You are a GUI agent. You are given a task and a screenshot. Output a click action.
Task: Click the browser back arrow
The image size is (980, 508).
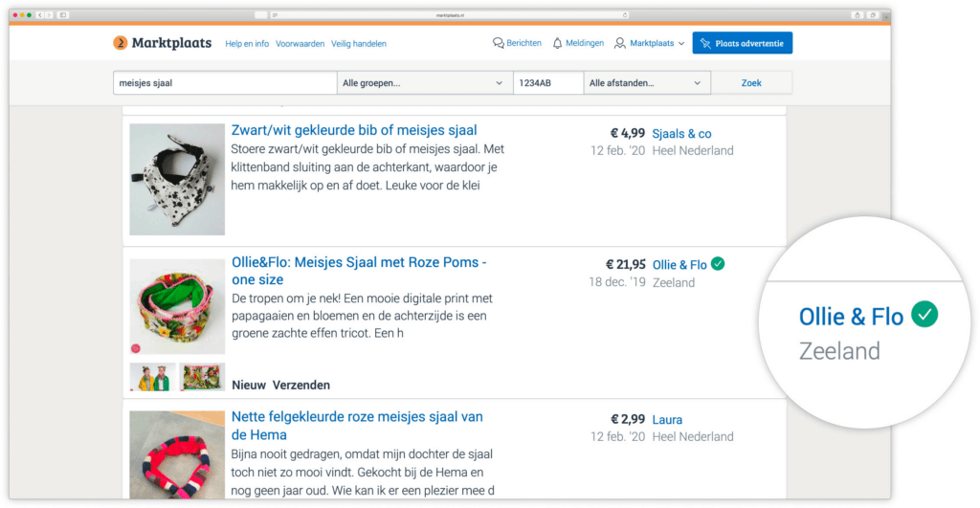pos(40,15)
